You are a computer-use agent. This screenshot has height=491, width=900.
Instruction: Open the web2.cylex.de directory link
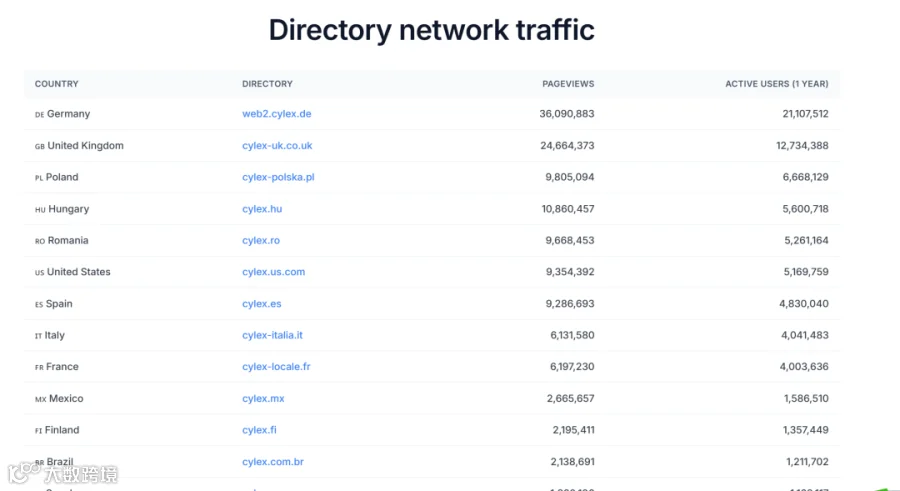277,114
